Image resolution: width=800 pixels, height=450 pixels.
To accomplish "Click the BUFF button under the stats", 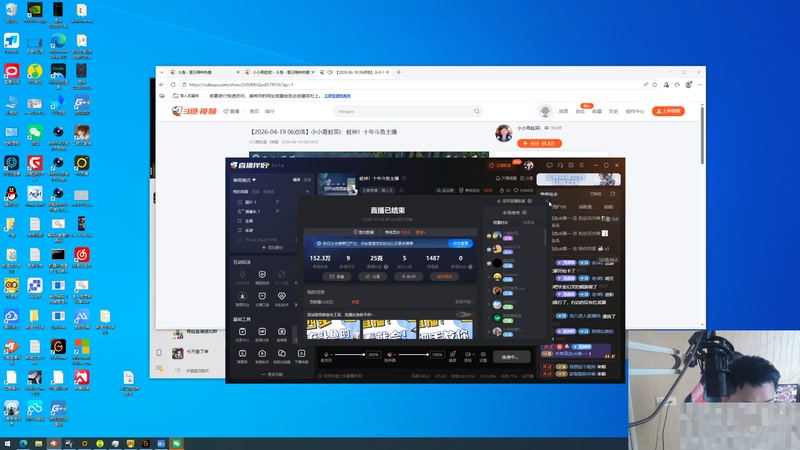I will [408, 277].
